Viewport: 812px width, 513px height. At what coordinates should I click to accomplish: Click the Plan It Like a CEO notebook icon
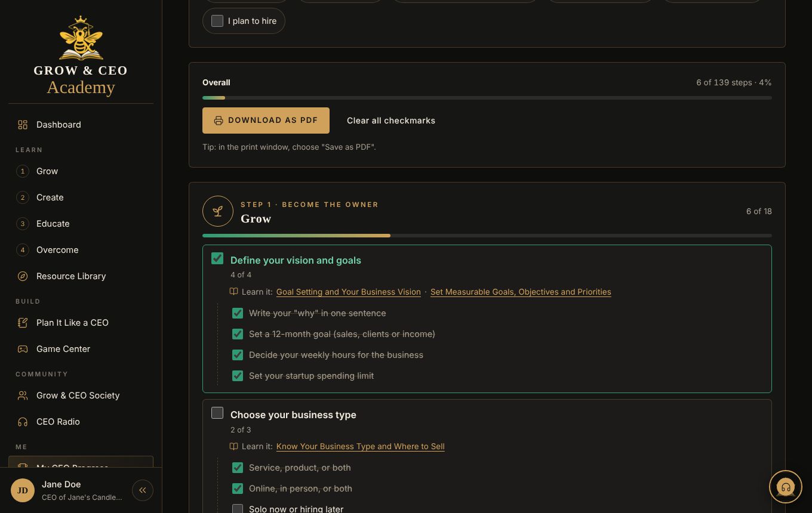[23, 323]
